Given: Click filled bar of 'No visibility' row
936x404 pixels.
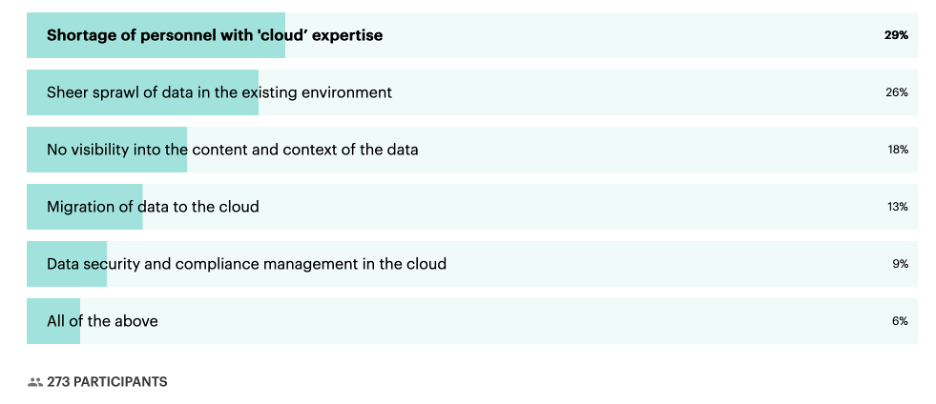Looking at the screenshot, I should 107,150.
